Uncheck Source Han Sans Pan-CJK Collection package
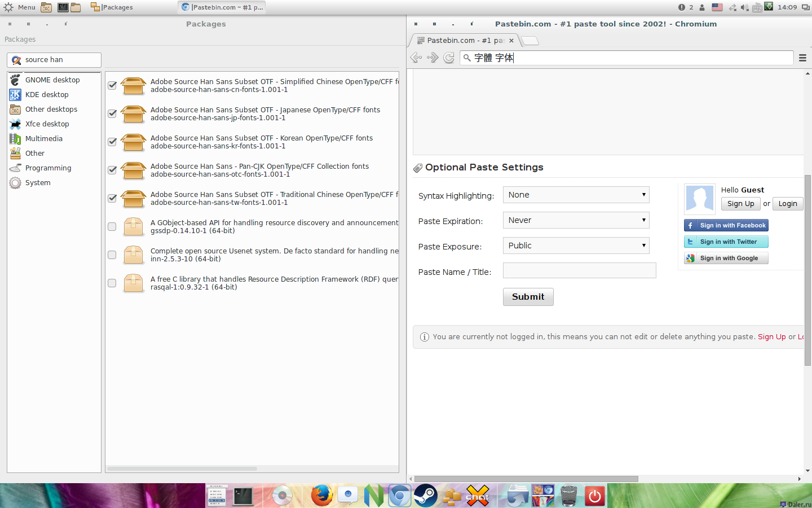The image size is (812, 508). pyautogui.click(x=112, y=170)
